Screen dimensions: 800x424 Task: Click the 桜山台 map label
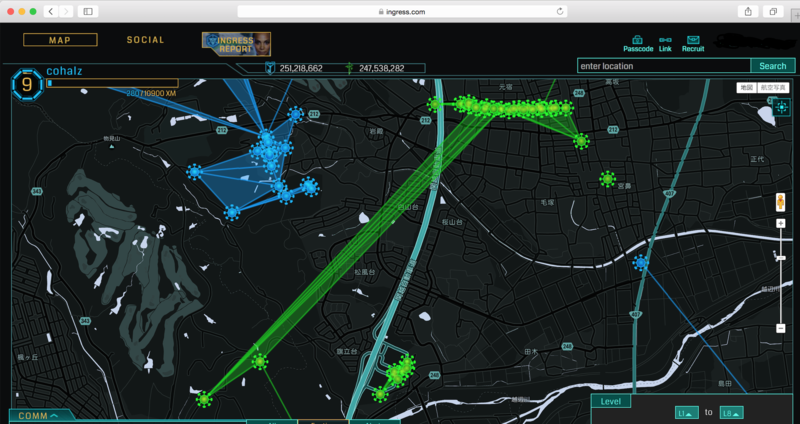click(x=453, y=222)
